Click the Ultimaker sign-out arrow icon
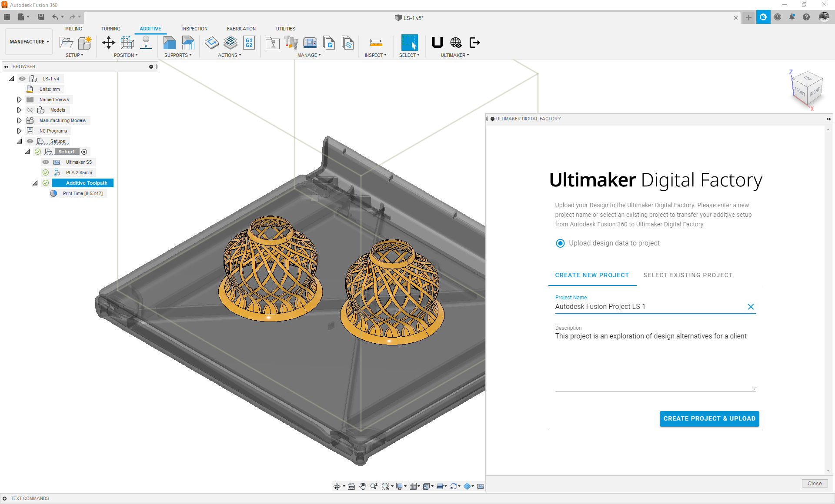835x504 pixels. click(474, 43)
